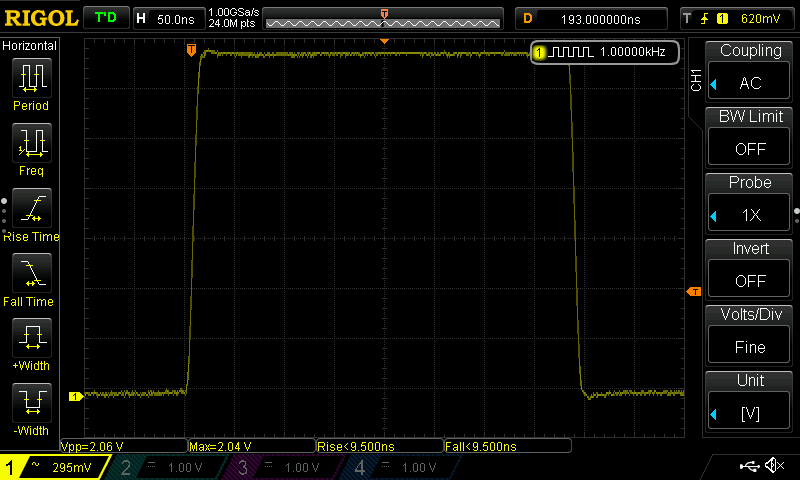
Task: Click the channel 1 ground reference marker
Action: [76, 396]
